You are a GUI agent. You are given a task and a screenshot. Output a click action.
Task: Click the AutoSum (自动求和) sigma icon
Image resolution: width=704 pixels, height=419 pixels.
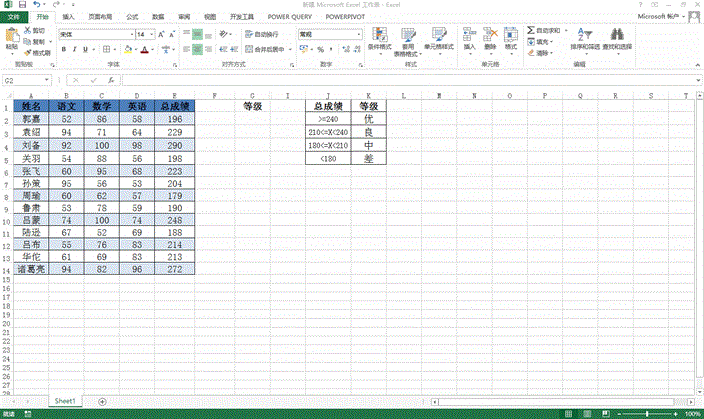(x=530, y=31)
